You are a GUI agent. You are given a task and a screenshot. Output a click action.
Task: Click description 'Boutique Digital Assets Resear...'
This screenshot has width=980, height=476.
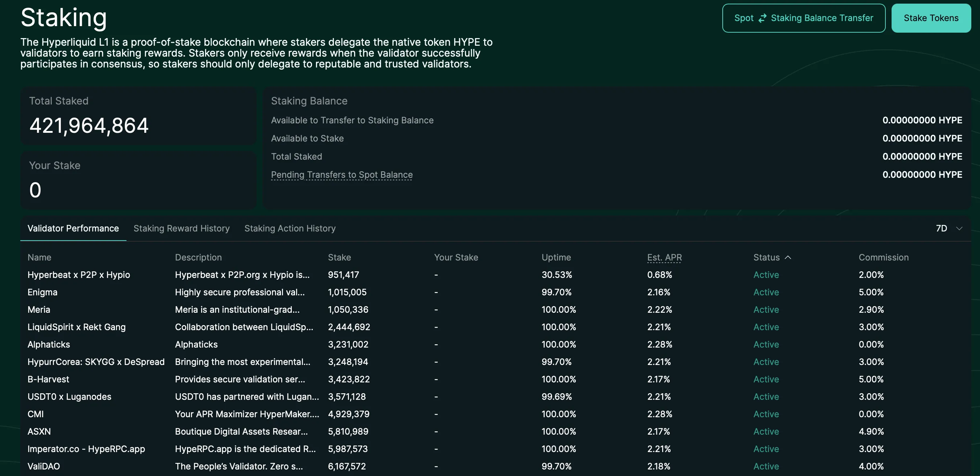click(241, 431)
